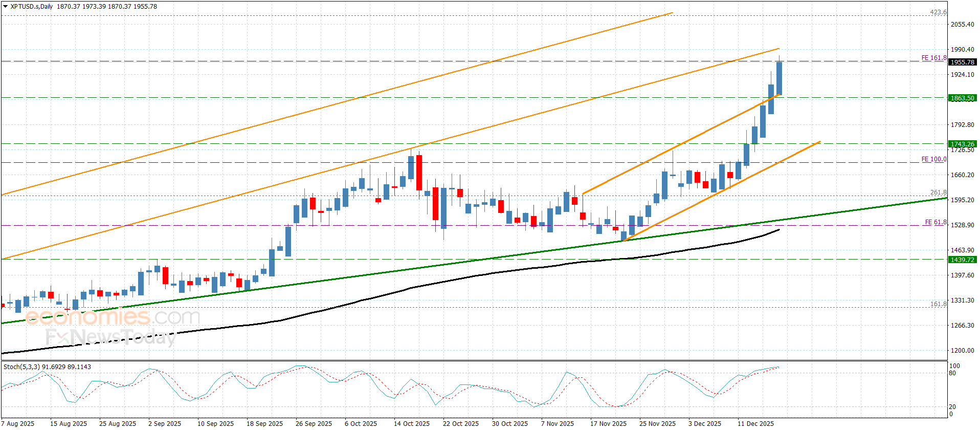Click the date label 10 Sep 2025

tap(215, 423)
